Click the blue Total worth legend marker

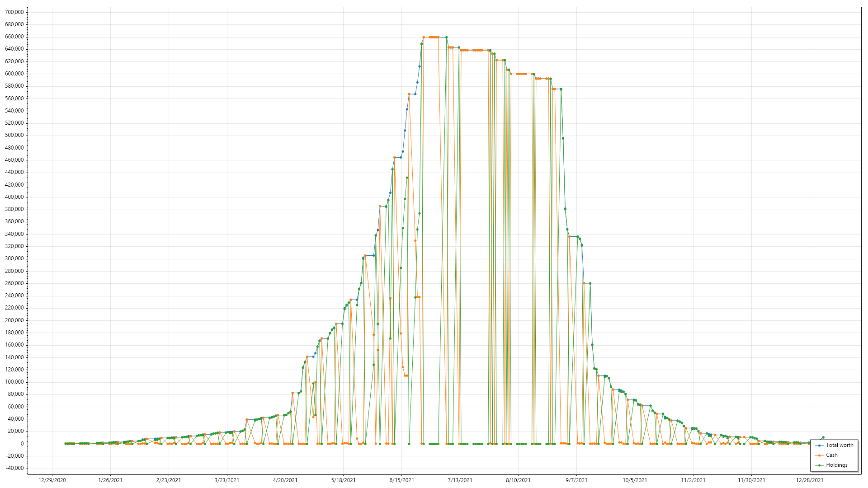819,446
